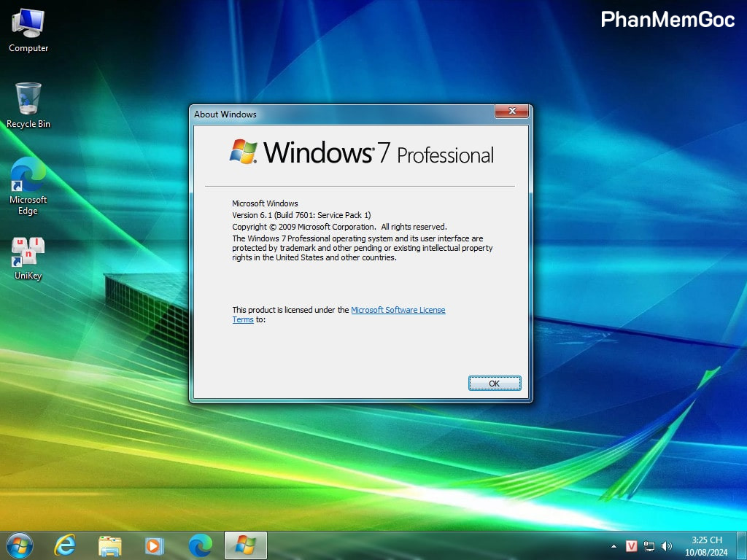Open the volume speaker tray icon
The image size is (747, 560).
coord(666,546)
